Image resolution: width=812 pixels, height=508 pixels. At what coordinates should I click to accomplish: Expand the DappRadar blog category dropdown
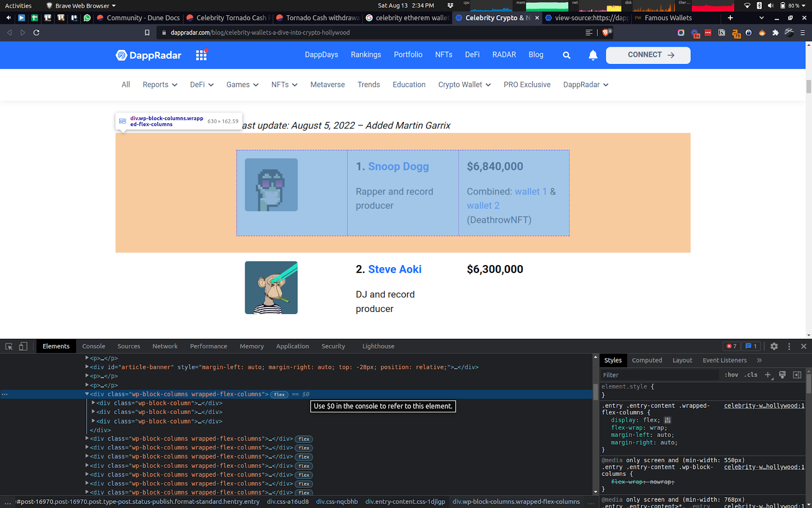click(x=586, y=85)
